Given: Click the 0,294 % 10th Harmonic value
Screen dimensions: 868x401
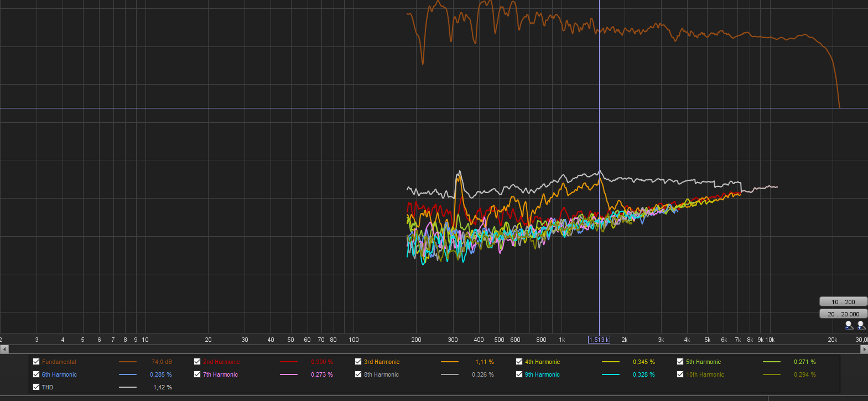Looking at the screenshot, I should point(805,374).
